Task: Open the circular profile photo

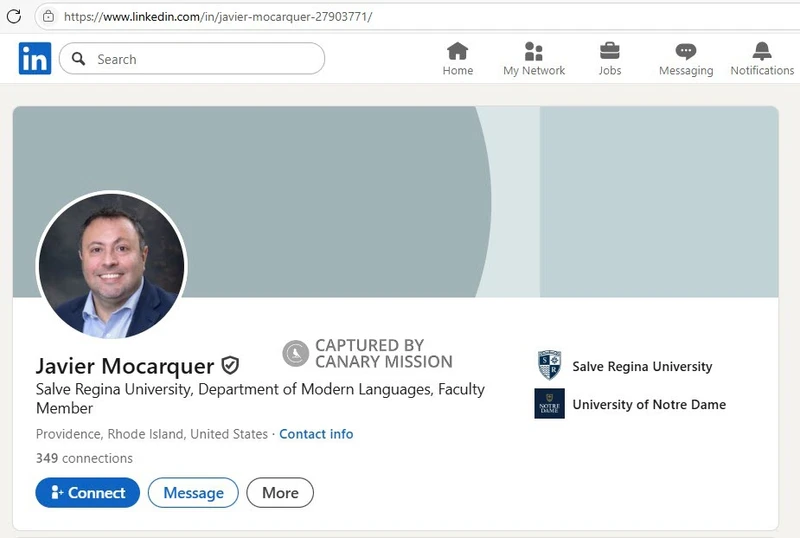Action: pyautogui.click(x=111, y=265)
